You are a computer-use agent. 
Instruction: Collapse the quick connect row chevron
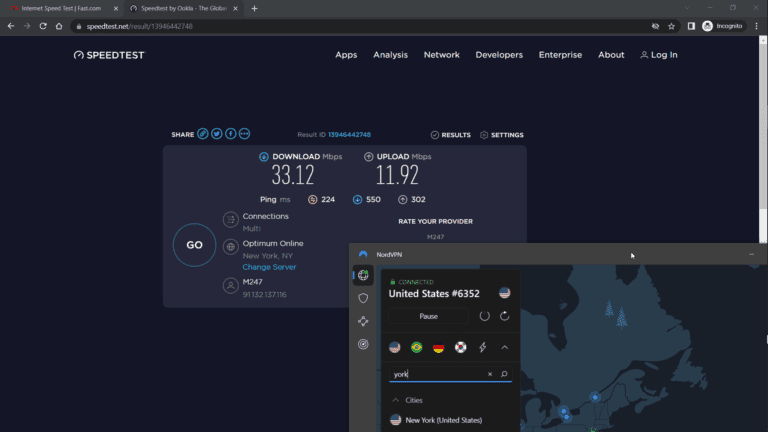tap(505, 347)
